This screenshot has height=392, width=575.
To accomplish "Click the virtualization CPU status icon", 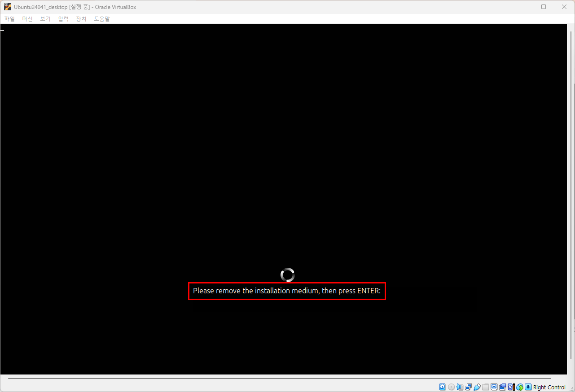I will (511, 387).
